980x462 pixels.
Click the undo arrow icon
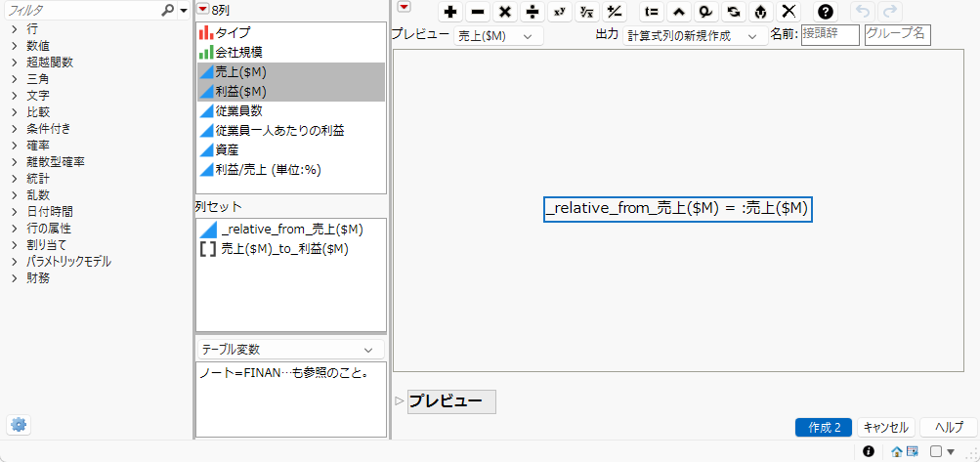point(863,12)
